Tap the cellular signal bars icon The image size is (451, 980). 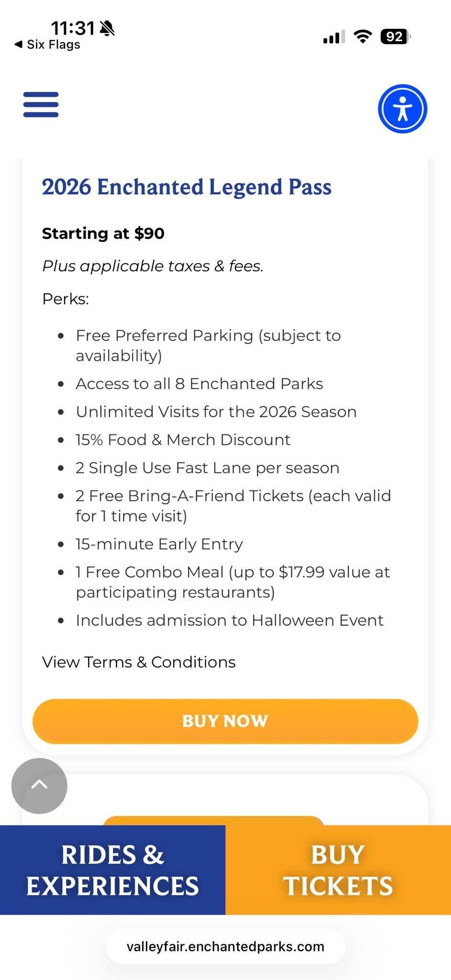334,37
